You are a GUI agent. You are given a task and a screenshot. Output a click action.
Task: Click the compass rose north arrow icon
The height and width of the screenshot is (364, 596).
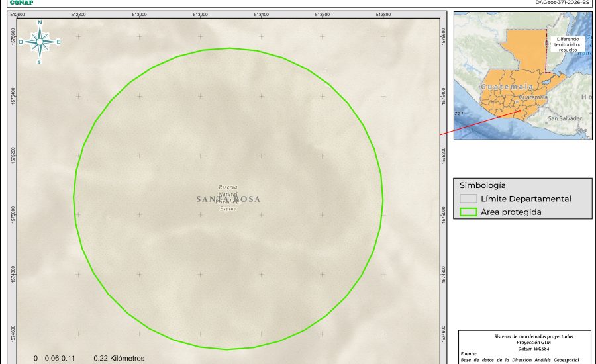click(40, 42)
